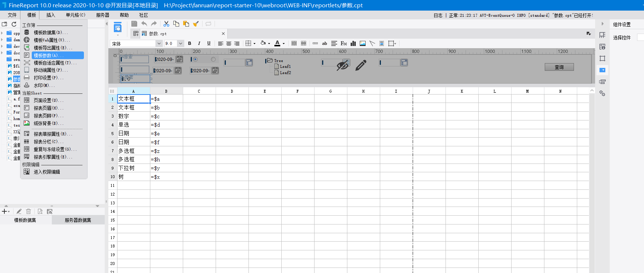
Task: Open the hyperlink panel icon on right sidebar
Action: pyautogui.click(x=602, y=93)
